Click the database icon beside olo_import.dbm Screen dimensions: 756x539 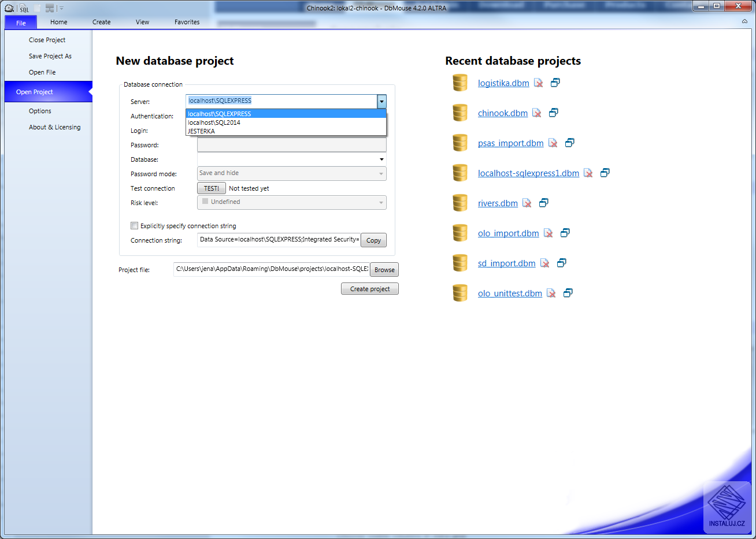[460, 233]
